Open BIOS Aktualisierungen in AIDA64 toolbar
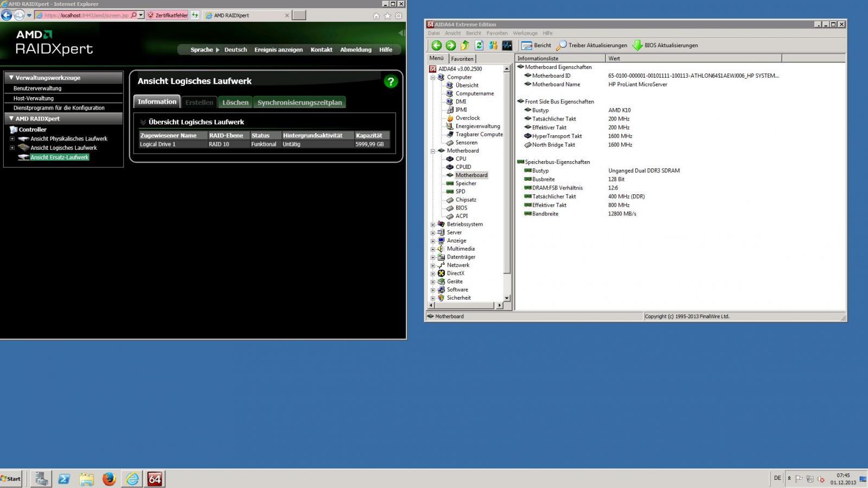 click(x=665, y=46)
